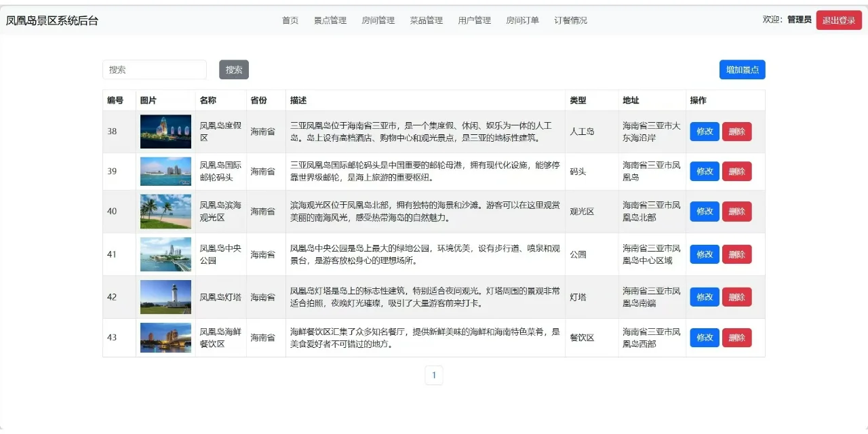Open the 订餐情况 menu item
Screen dimensions: 868x434
click(x=570, y=20)
